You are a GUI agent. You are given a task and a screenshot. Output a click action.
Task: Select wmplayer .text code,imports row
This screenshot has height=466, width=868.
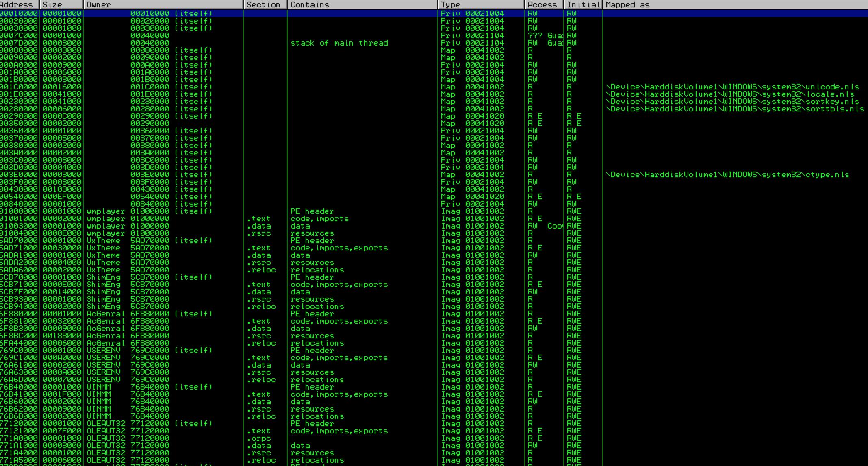pos(319,219)
